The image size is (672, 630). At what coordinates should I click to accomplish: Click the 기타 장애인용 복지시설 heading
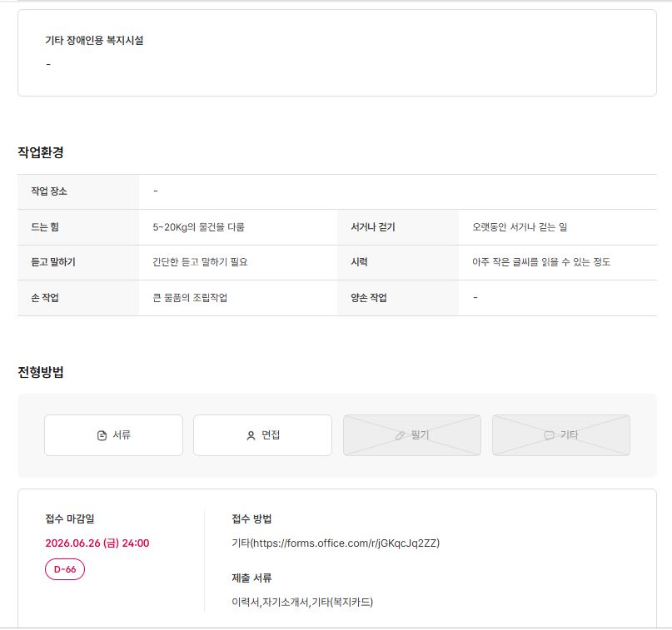pos(94,40)
